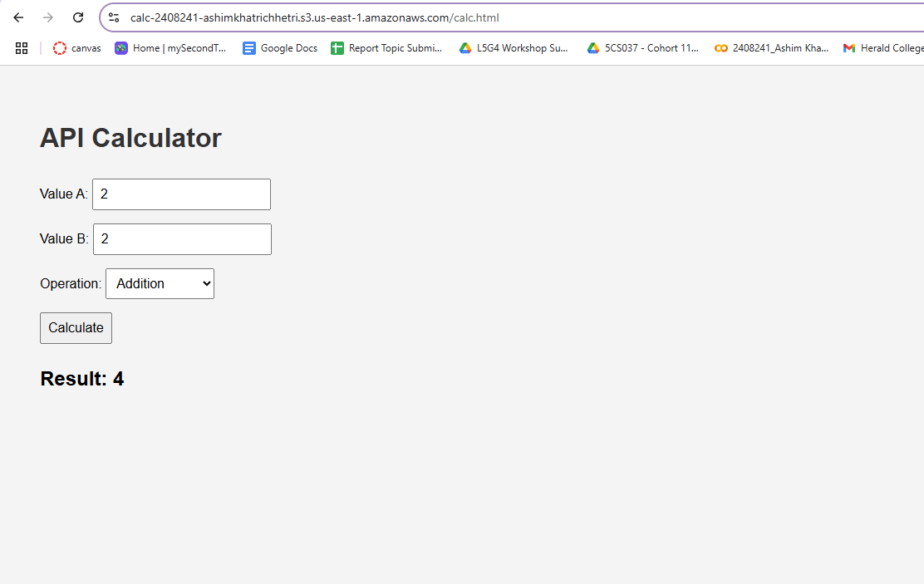The width and height of the screenshot is (924, 584).
Task: Click the back navigation arrow
Action: tap(18, 17)
